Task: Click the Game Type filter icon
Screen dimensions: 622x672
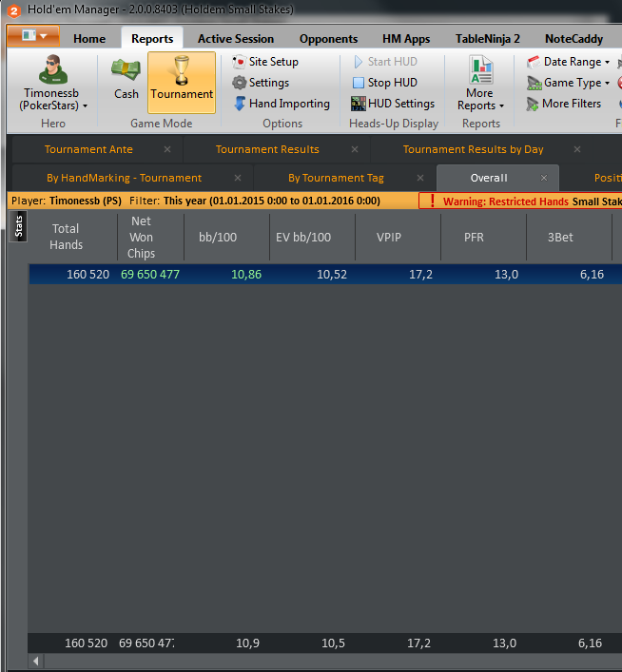Action: click(x=535, y=83)
